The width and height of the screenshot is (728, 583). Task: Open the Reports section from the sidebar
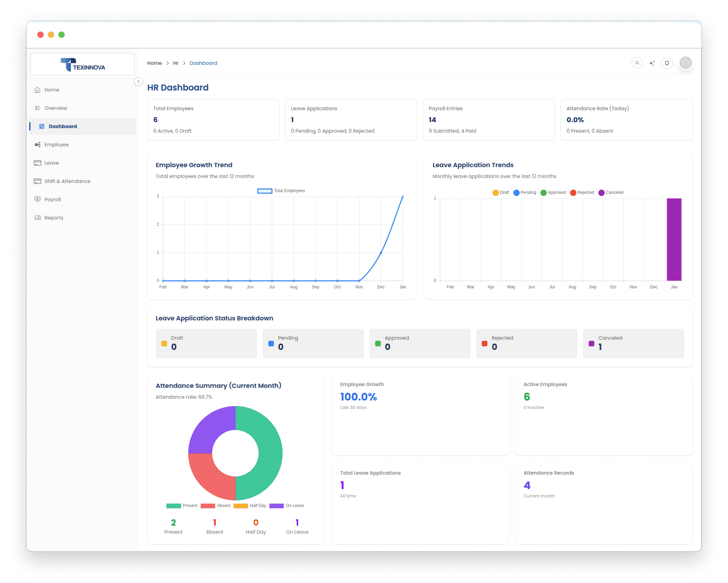click(x=54, y=217)
